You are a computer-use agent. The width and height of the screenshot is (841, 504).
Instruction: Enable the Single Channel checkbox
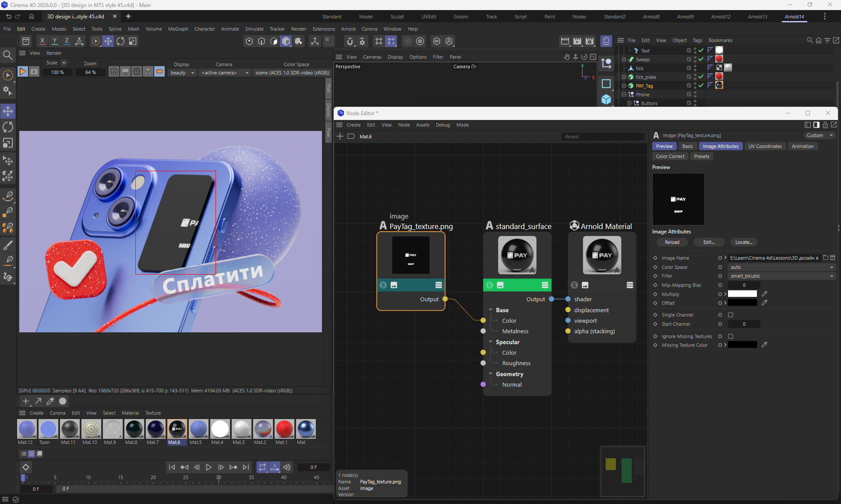pyautogui.click(x=731, y=315)
